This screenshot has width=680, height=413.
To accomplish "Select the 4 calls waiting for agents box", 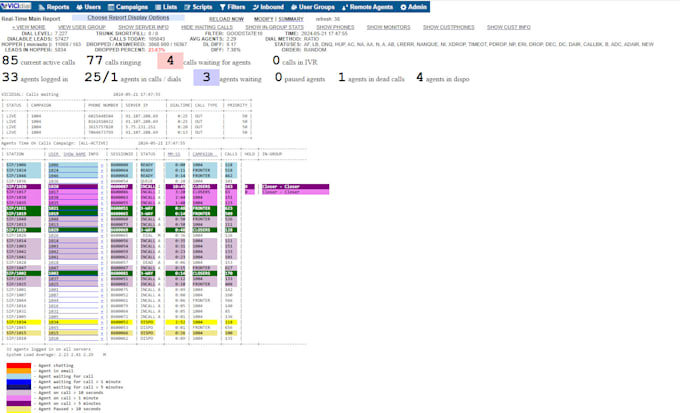I will tap(170, 61).
